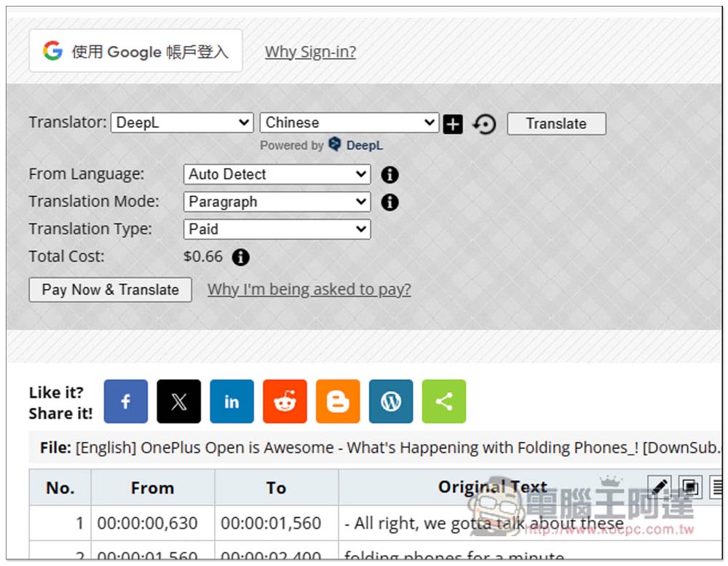
Task: Select the file name OnePlus Open is Awesome
Action: click(x=237, y=447)
